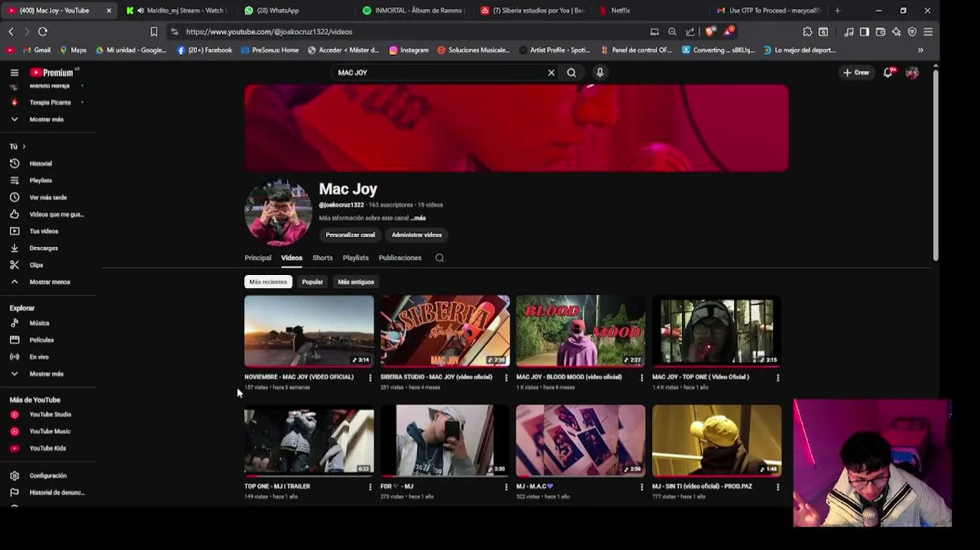Open the account avatar menu

point(912,73)
